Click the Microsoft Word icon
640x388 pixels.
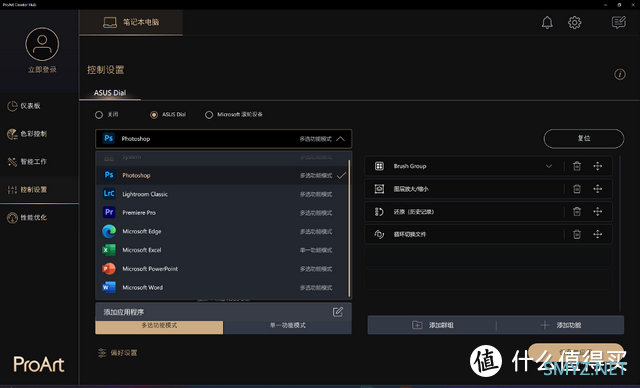109,287
